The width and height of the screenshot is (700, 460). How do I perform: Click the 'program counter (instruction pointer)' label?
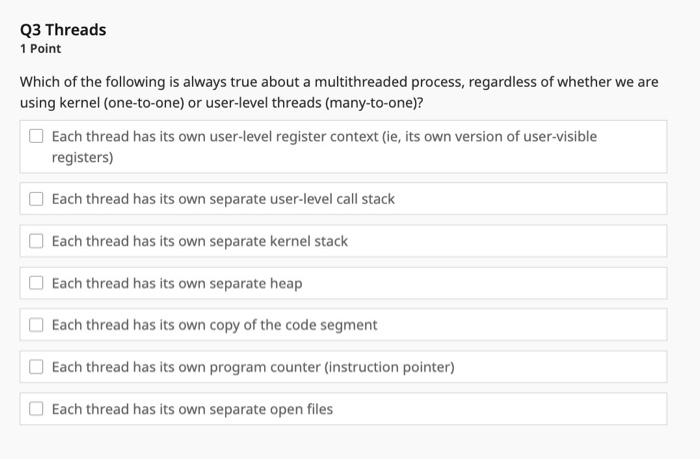pyautogui.click(x=253, y=367)
